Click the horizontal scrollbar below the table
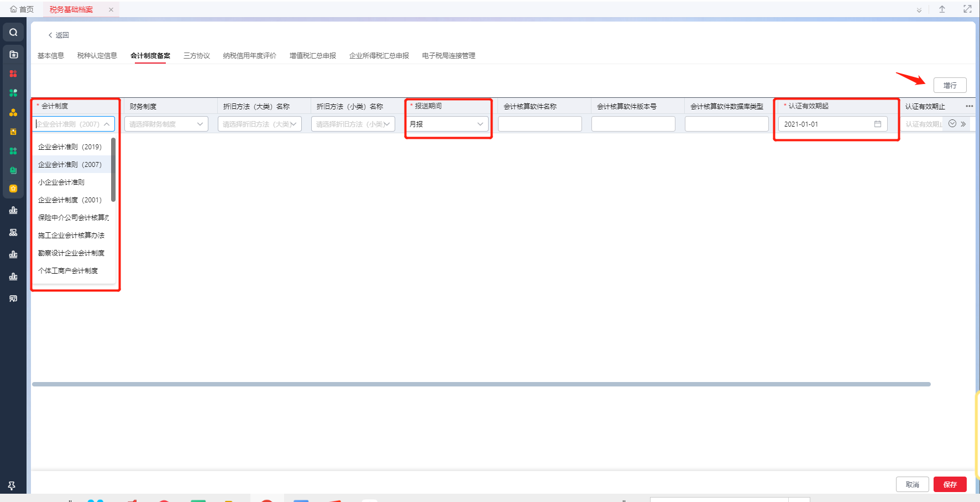The image size is (980, 502). point(481,384)
